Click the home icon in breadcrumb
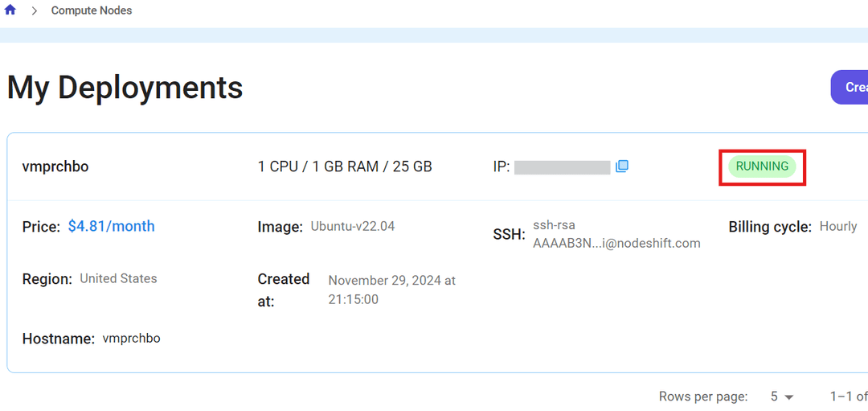Image resolution: width=868 pixels, height=411 pixels. [x=10, y=10]
